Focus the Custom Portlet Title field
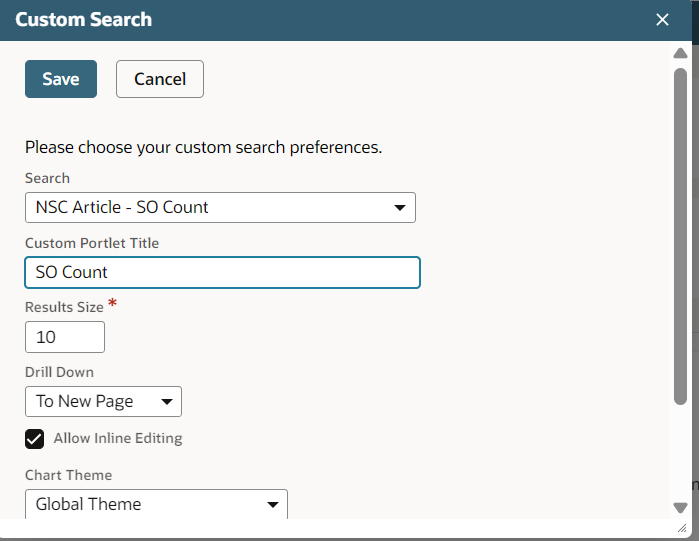 point(222,272)
